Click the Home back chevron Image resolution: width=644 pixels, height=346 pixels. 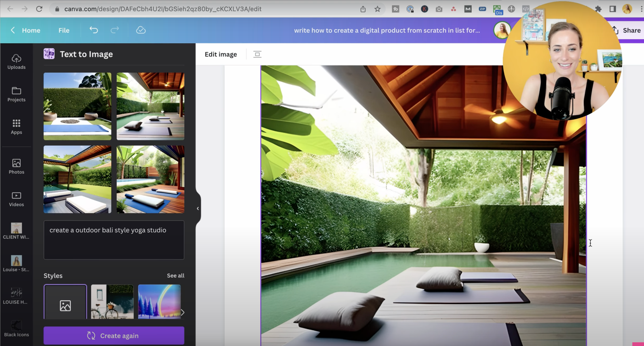[x=13, y=30]
